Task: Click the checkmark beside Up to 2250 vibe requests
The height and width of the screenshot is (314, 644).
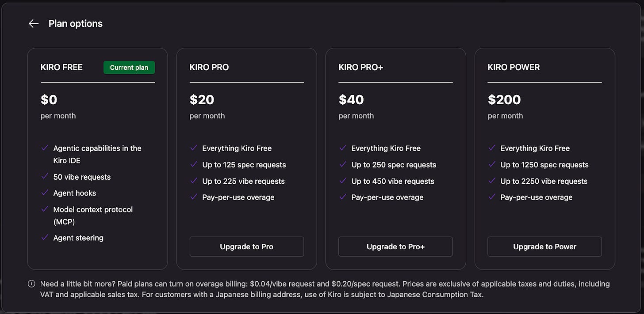Action: point(491,181)
